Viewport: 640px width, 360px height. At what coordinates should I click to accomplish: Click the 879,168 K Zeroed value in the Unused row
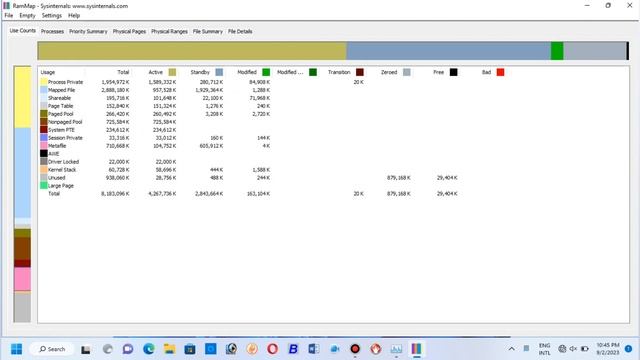click(399, 178)
